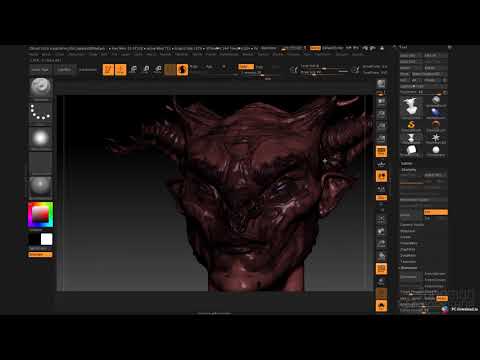The height and width of the screenshot is (360, 480).
Task: Open the empty texture slot
Action: pyautogui.click(x=40, y=163)
